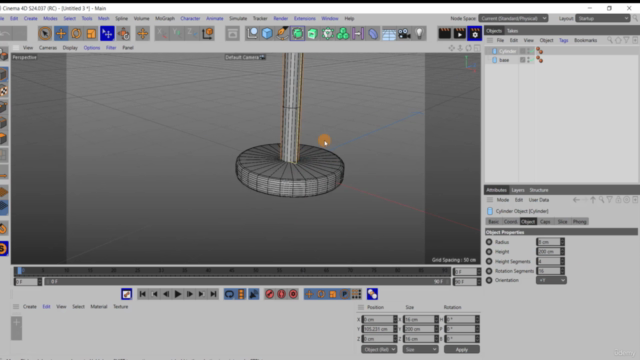
Task: Open Edit Render Settings
Action: (x=475, y=33)
